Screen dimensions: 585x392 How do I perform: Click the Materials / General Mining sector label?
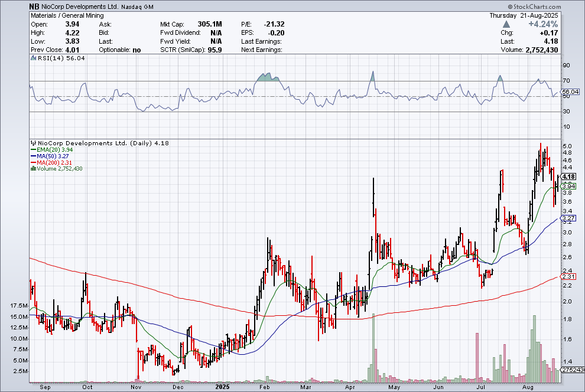(x=67, y=16)
